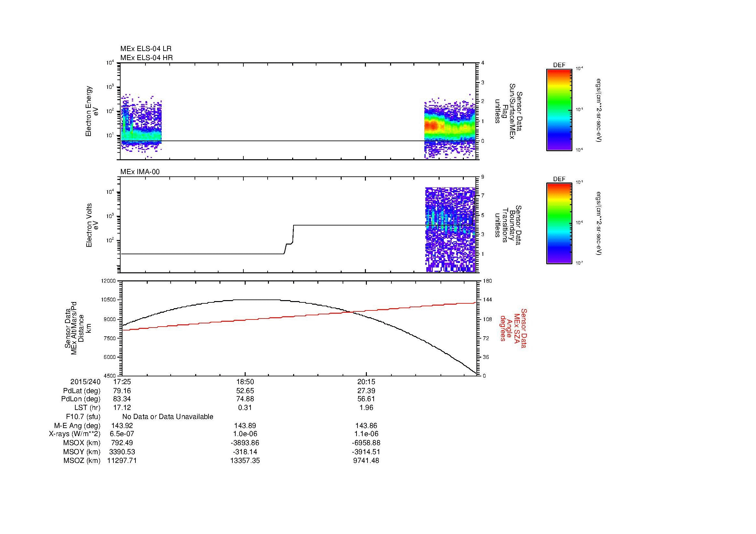Select M-E Ang value '143.86'
This screenshot has height=534, width=756.
coord(366,426)
